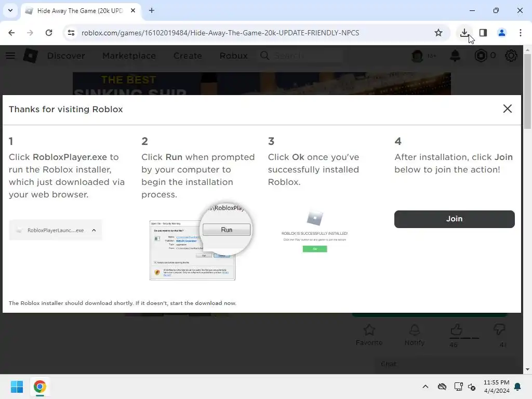Screen dimensions: 532x399
Task: Click the address bar URL
Action: pyautogui.click(x=220, y=33)
